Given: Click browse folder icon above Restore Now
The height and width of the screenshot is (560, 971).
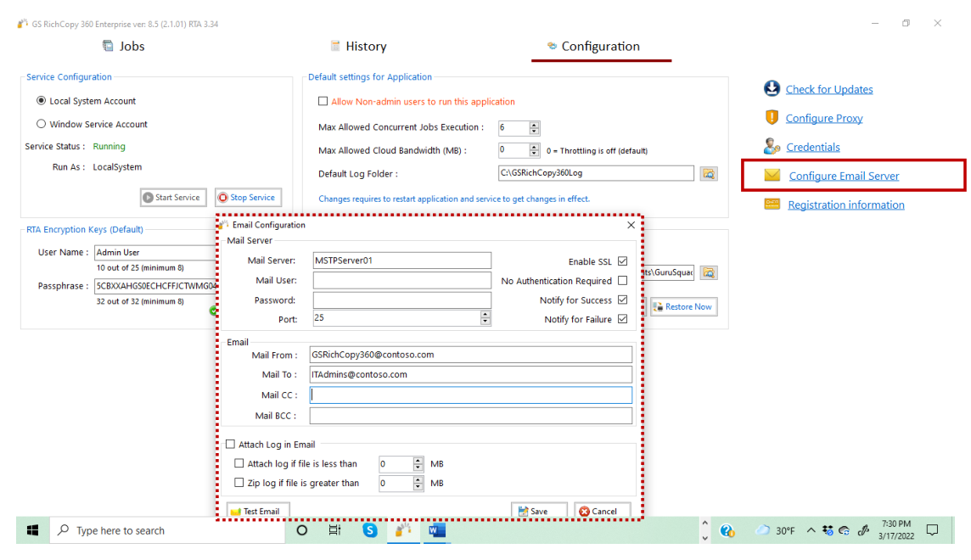Looking at the screenshot, I should coord(709,273).
